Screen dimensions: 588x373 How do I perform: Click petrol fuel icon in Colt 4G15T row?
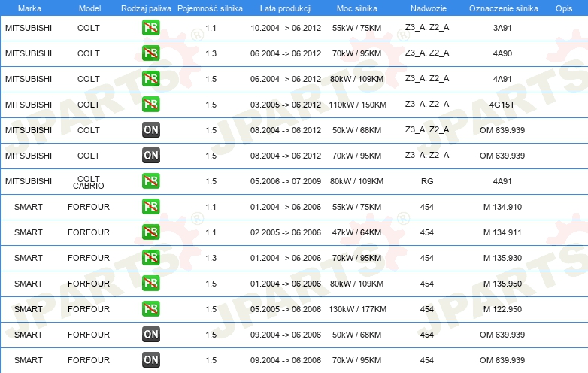150,105
